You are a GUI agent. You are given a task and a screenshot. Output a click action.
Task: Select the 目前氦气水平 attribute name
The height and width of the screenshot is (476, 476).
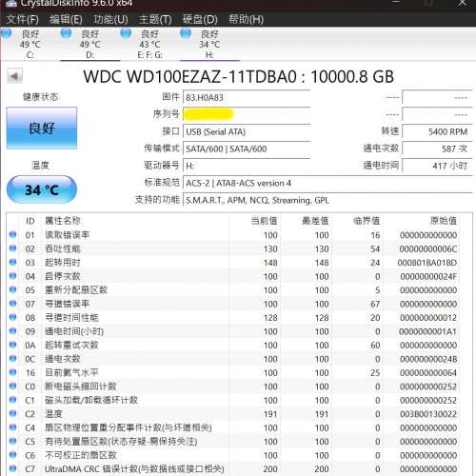71,372
